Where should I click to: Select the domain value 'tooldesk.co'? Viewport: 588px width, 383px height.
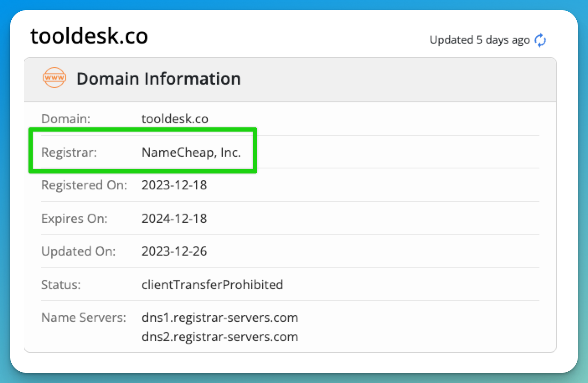pos(175,119)
